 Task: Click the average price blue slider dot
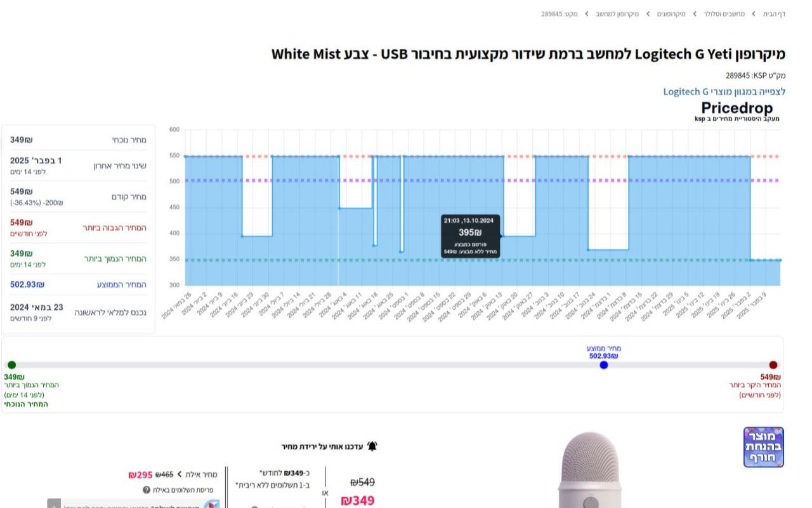pyautogui.click(x=604, y=365)
